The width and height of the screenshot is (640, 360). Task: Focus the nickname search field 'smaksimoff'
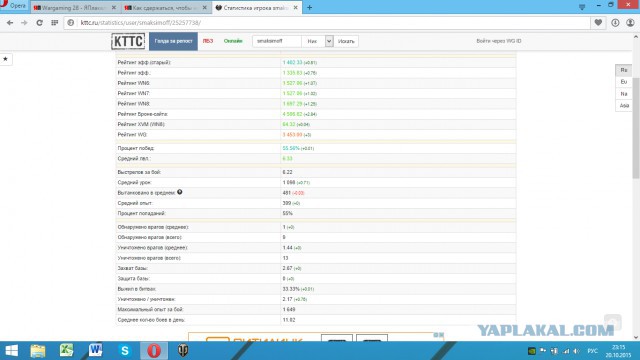[277, 41]
